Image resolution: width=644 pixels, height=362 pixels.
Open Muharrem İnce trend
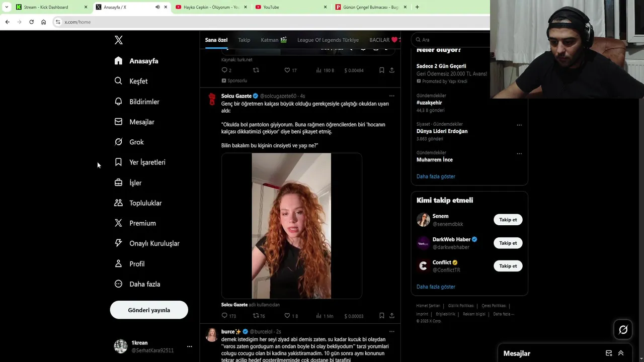[434, 160]
